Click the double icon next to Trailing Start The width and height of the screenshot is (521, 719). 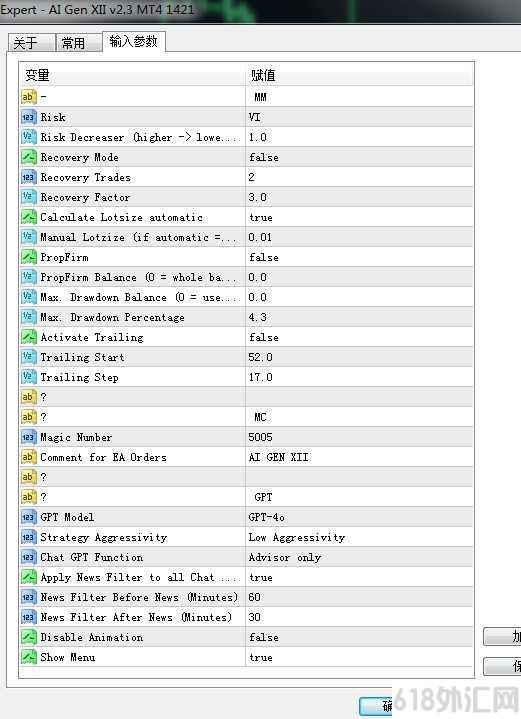click(x=28, y=357)
